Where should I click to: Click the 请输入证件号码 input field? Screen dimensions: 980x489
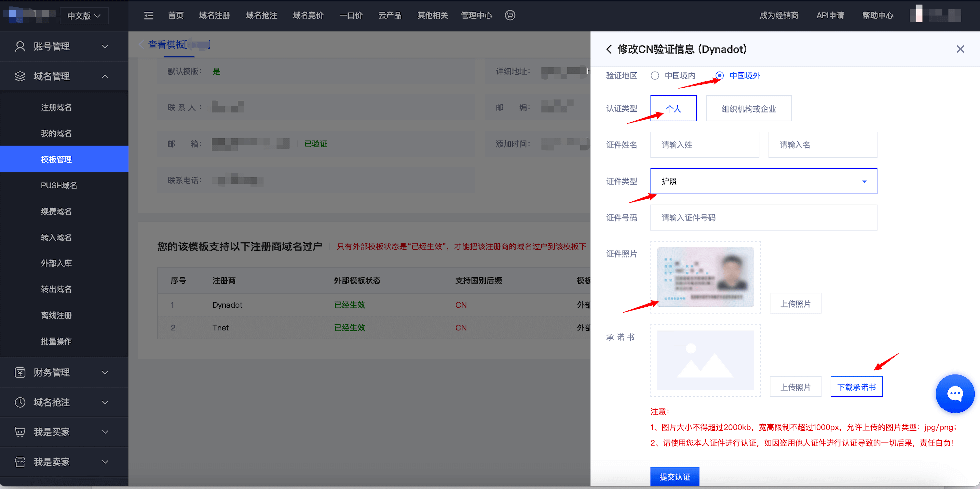click(763, 218)
